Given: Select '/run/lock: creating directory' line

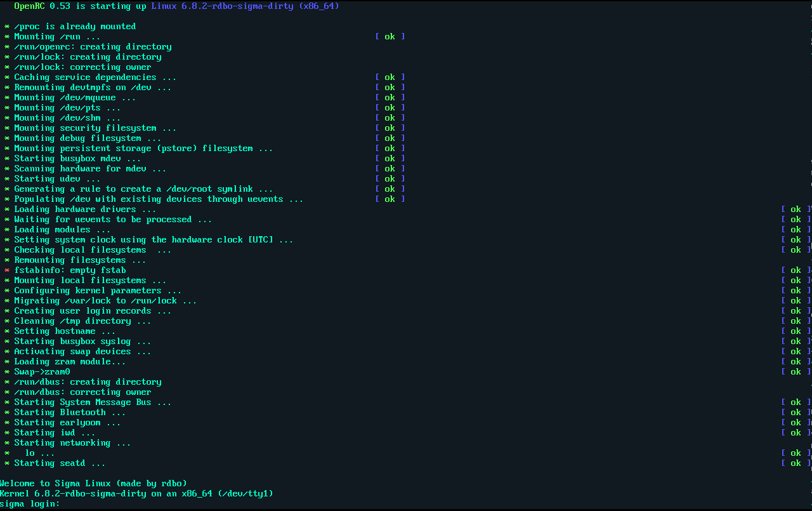Looking at the screenshot, I should pyautogui.click(x=88, y=57).
